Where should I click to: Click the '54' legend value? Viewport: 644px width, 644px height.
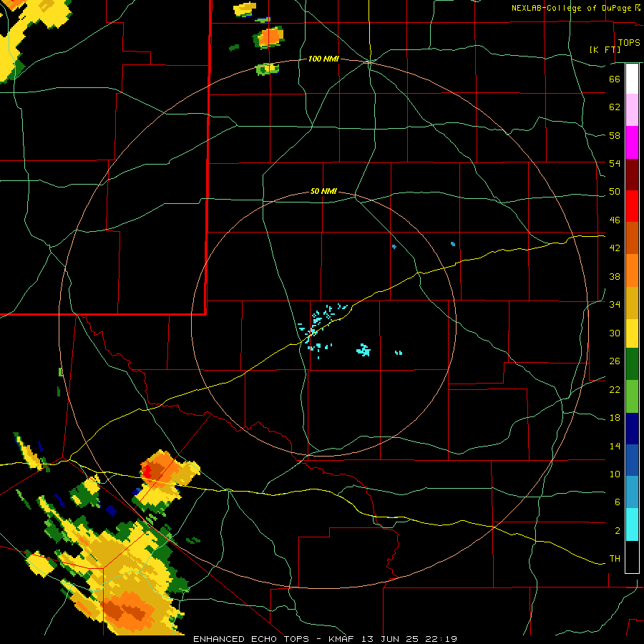point(615,163)
